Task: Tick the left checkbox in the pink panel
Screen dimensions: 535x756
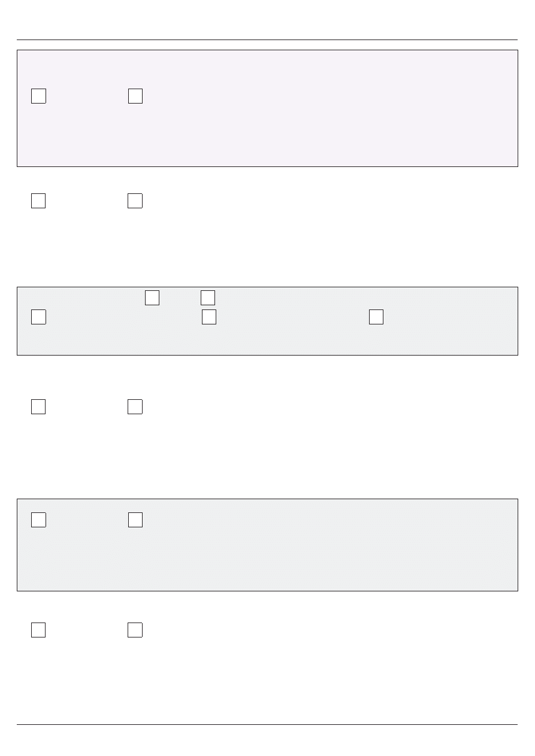Action: (38, 96)
